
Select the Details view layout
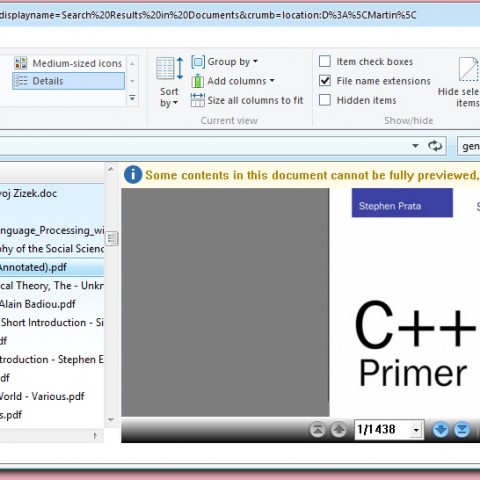tap(68, 81)
